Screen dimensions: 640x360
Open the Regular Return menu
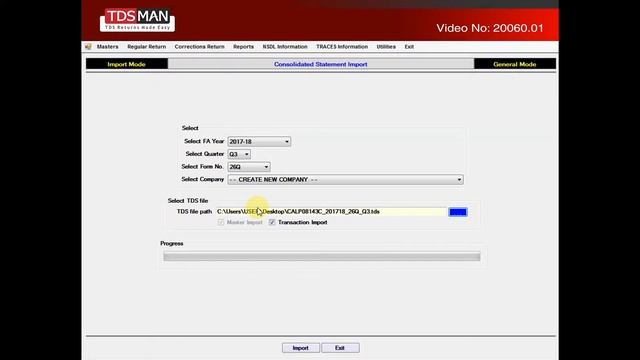point(147,47)
